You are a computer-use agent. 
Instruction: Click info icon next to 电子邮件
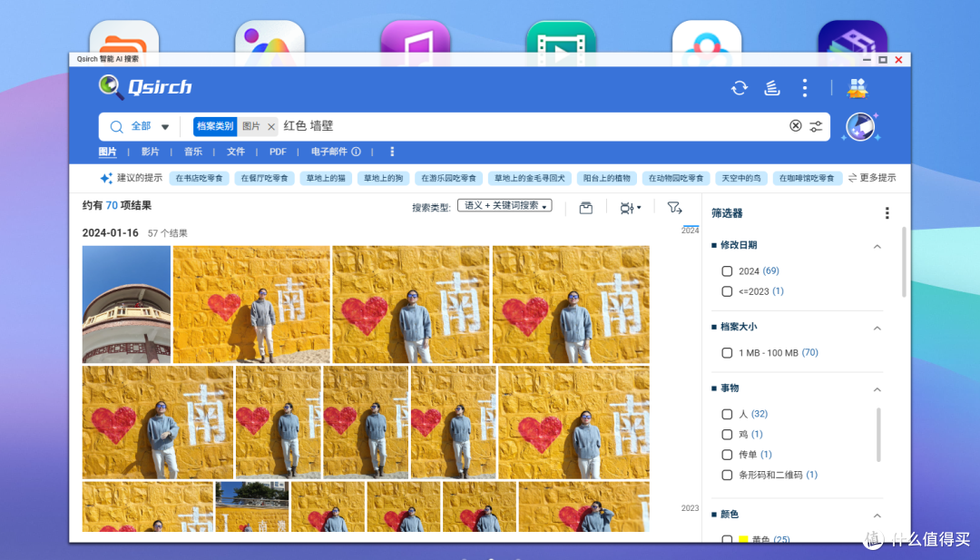[x=357, y=152]
